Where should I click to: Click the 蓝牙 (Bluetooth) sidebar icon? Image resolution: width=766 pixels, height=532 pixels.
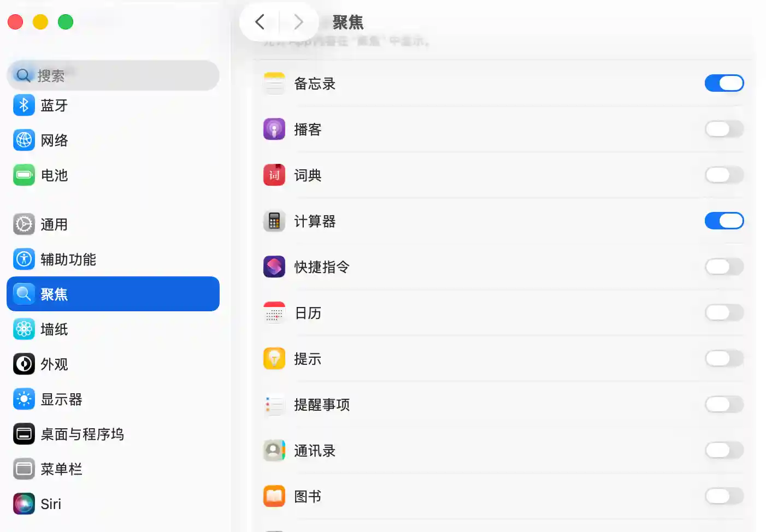click(23, 105)
